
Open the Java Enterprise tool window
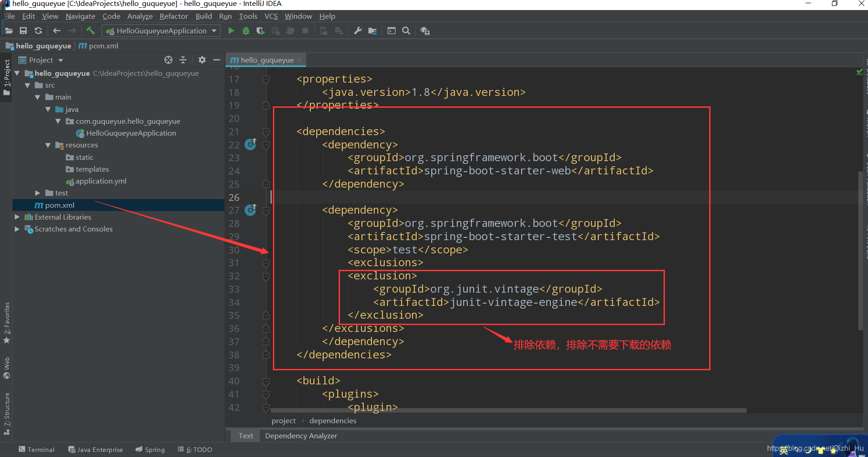pyautogui.click(x=95, y=450)
